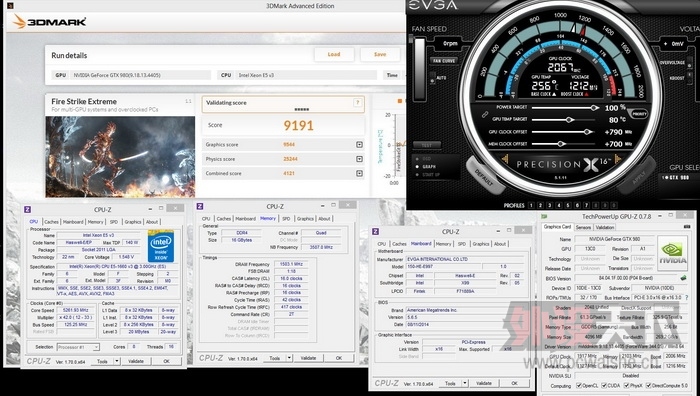Viewport: 700px width, 396px height.
Task: Click the screenshot camera icon in GPU-Z
Action: (687, 227)
